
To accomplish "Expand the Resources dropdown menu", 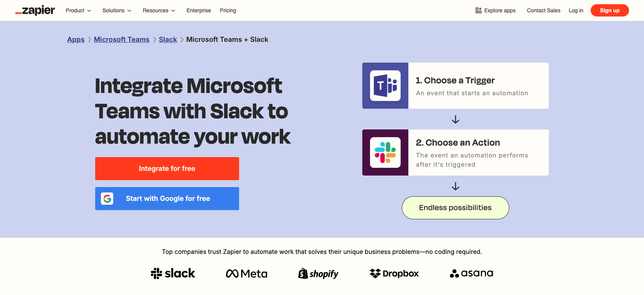I will (x=159, y=10).
